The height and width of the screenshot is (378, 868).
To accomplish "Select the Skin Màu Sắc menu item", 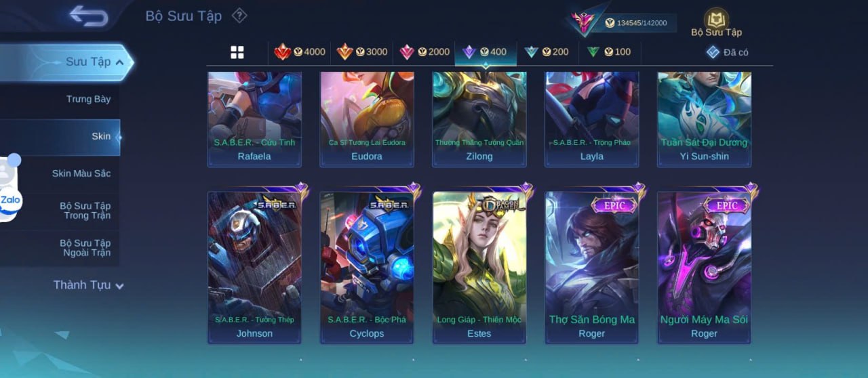I will pyautogui.click(x=81, y=173).
